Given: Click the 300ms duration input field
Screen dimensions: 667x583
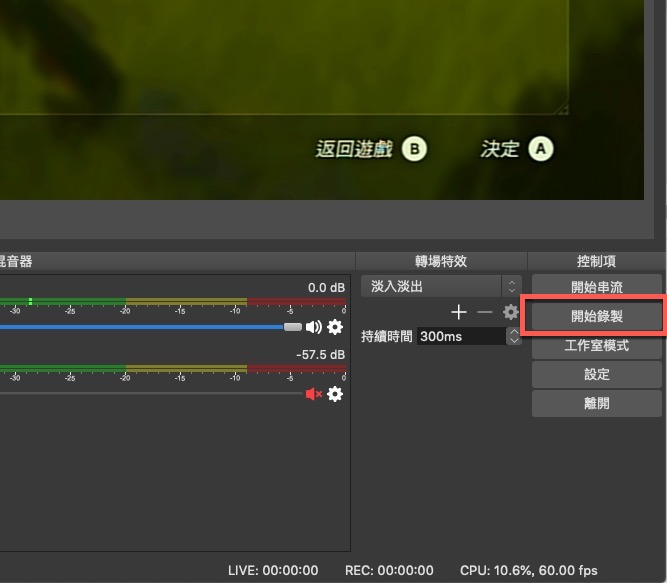Looking at the screenshot, I should 460,337.
